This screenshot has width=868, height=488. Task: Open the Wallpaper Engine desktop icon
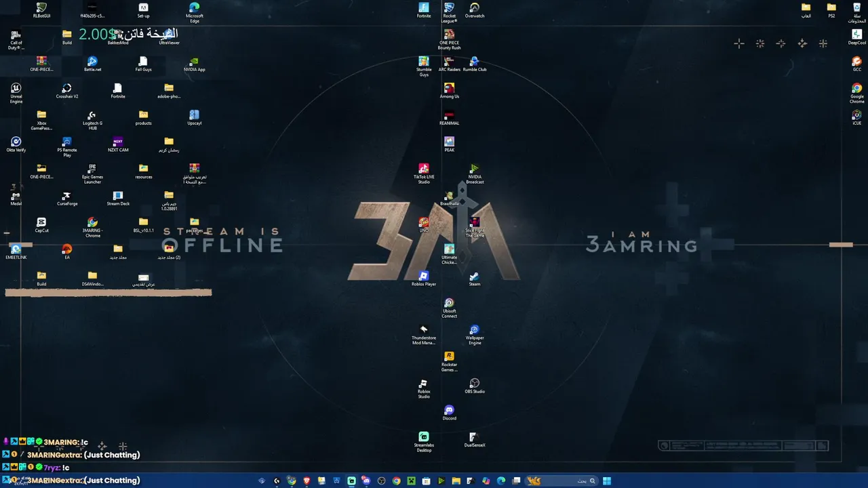pyautogui.click(x=475, y=335)
